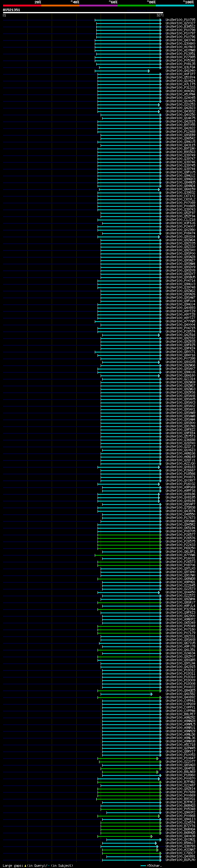
Task: Open the UniRef100_P07089 hit
Action: pos(180,203)
